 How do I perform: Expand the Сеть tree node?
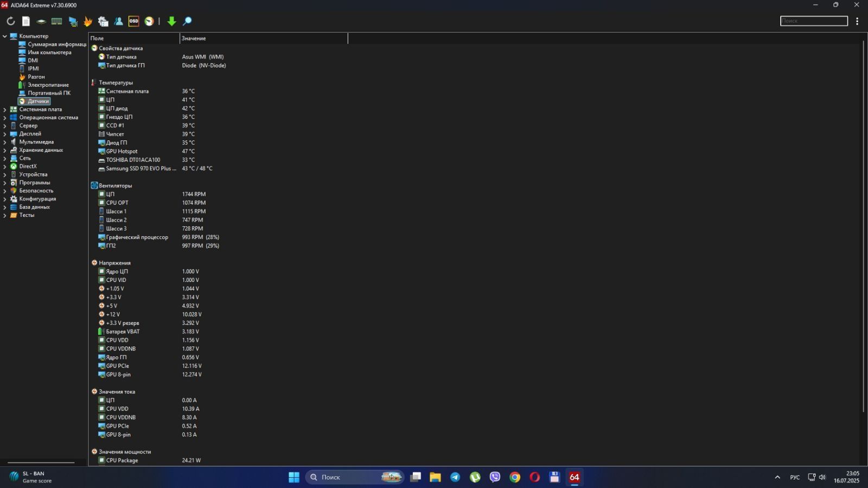tap(5, 158)
